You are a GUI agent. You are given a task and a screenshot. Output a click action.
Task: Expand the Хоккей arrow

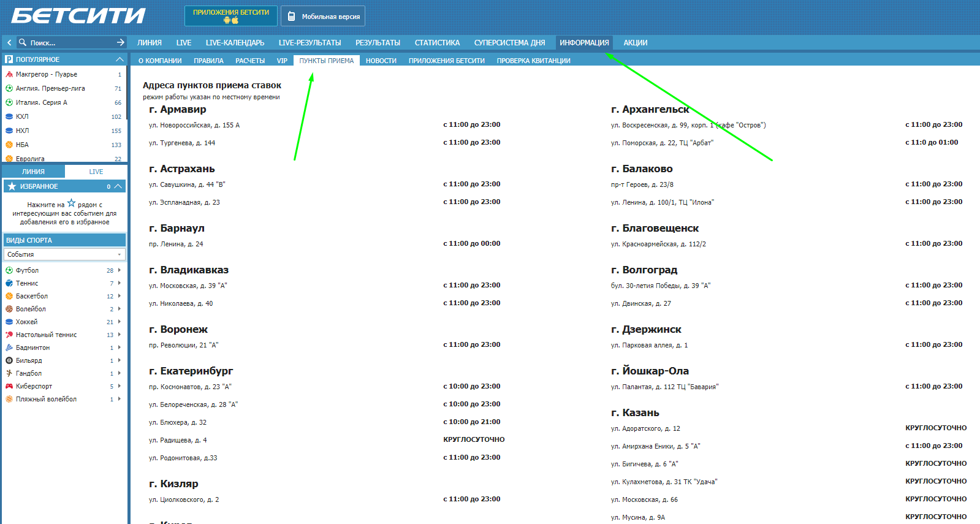(120, 322)
